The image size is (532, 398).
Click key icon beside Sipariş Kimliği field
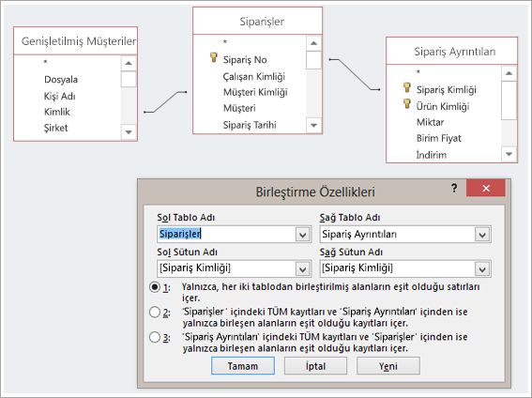point(407,87)
